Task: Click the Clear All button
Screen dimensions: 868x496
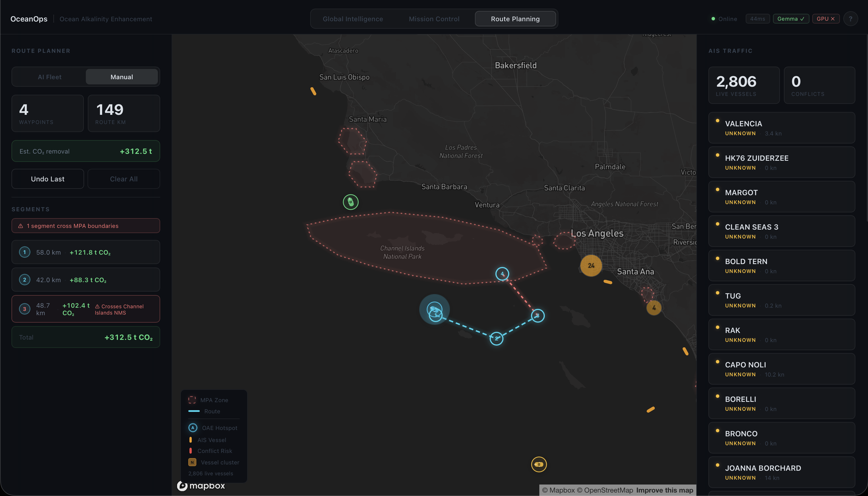Action: pyautogui.click(x=124, y=179)
